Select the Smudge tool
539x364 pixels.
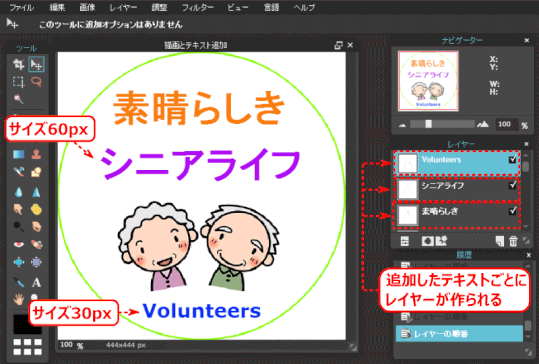coord(18,209)
